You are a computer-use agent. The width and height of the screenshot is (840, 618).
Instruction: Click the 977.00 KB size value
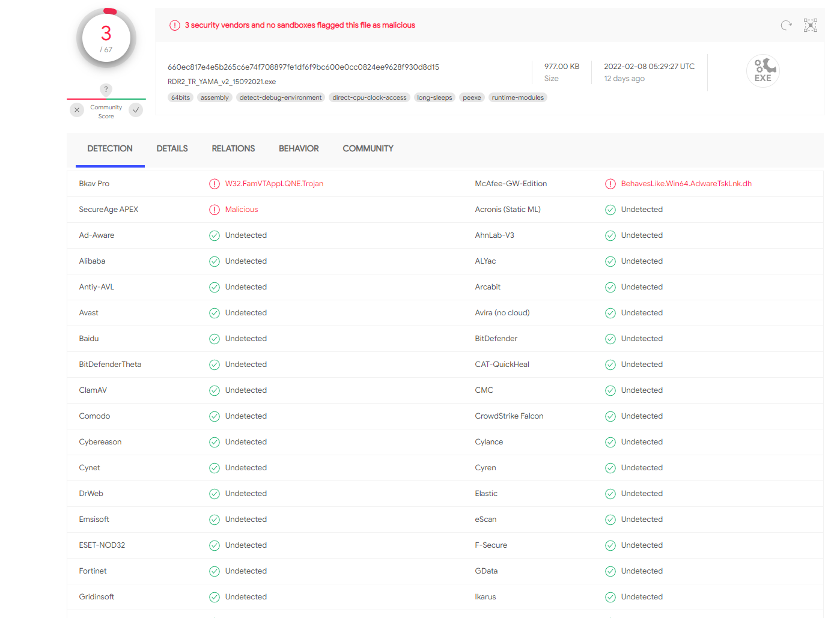562,67
